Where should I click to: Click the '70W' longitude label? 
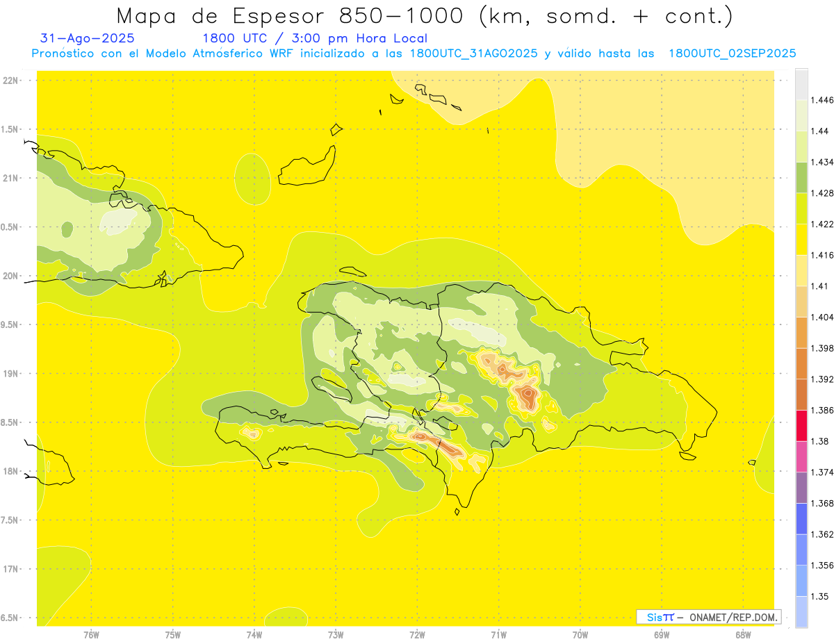[580, 635]
